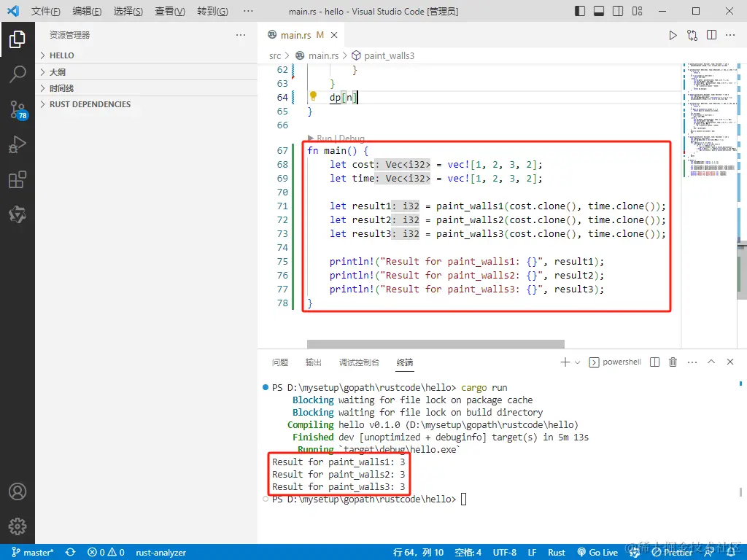Split the editor to the right

(711, 35)
